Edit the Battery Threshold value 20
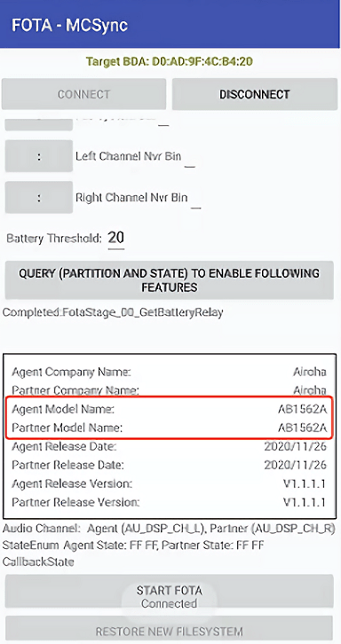The width and height of the screenshot is (341, 644). click(x=116, y=239)
